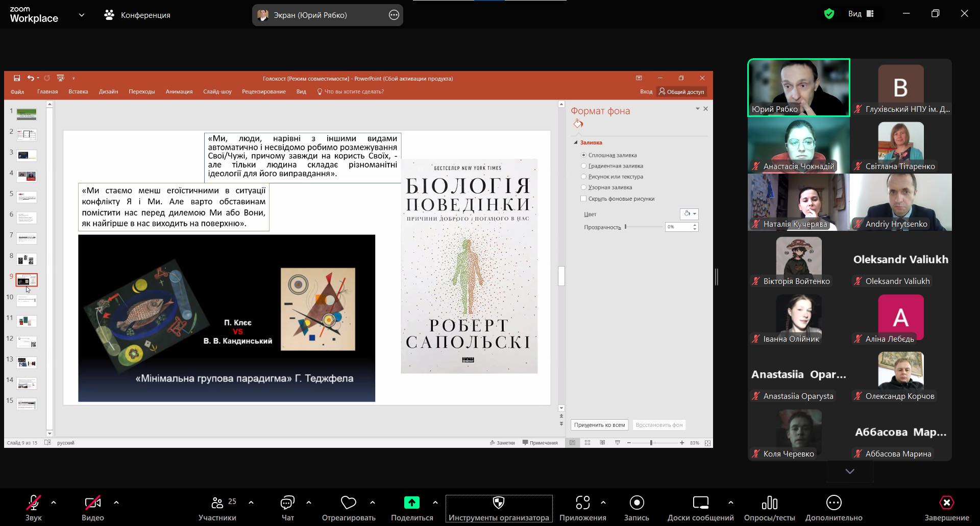Increase zoom with plus button

click(682, 443)
